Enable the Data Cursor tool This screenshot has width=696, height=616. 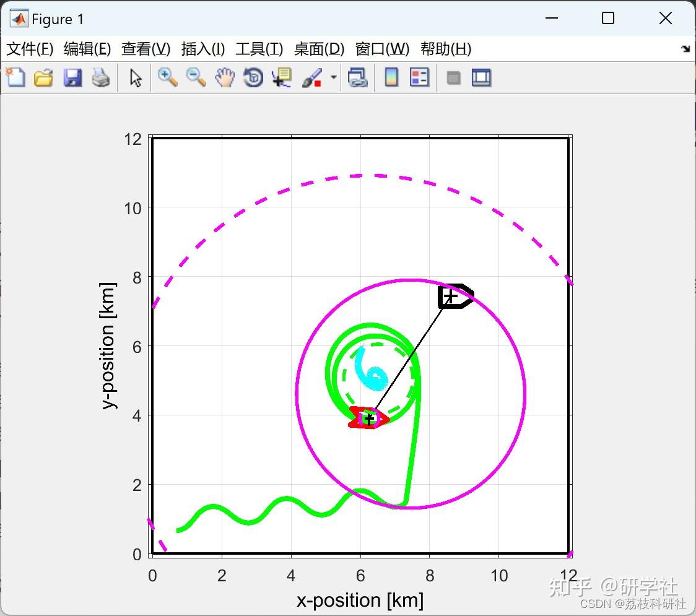282,77
